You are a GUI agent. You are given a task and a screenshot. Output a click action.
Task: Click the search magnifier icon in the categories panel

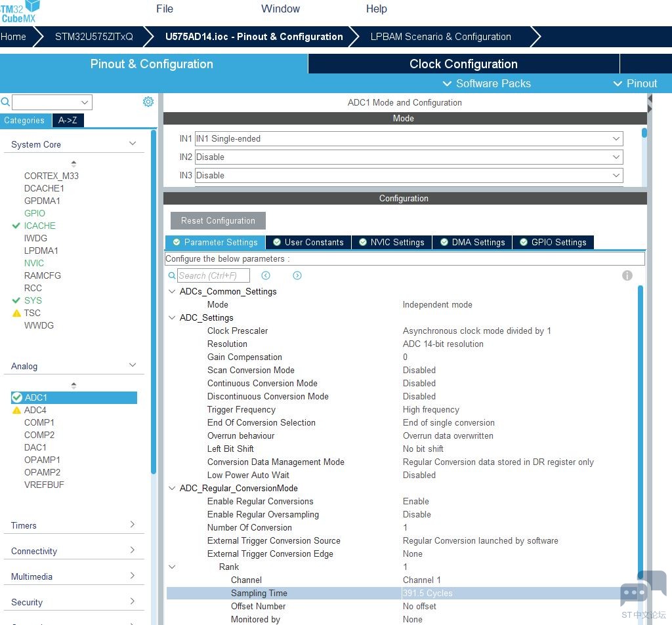[5, 102]
